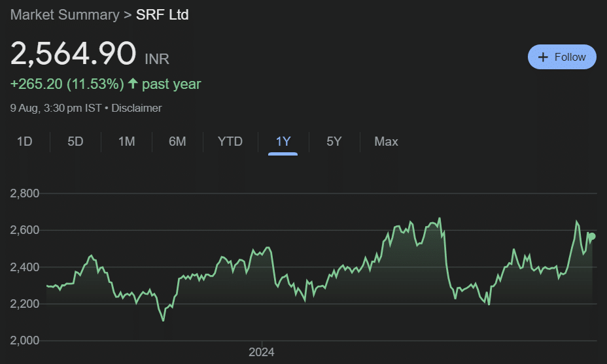The width and height of the screenshot is (607, 364).
Task: Open the Market Summary breadcrumb link
Action: (x=65, y=14)
